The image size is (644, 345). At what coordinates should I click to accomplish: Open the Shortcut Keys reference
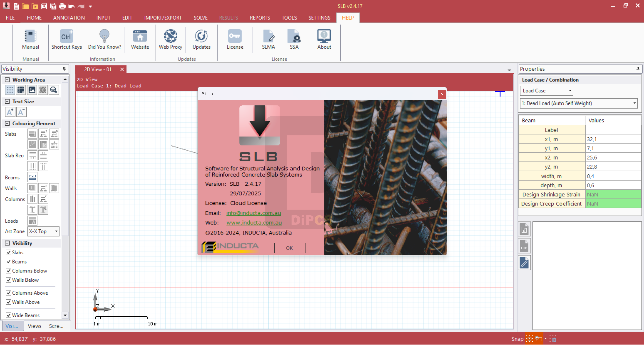click(66, 40)
